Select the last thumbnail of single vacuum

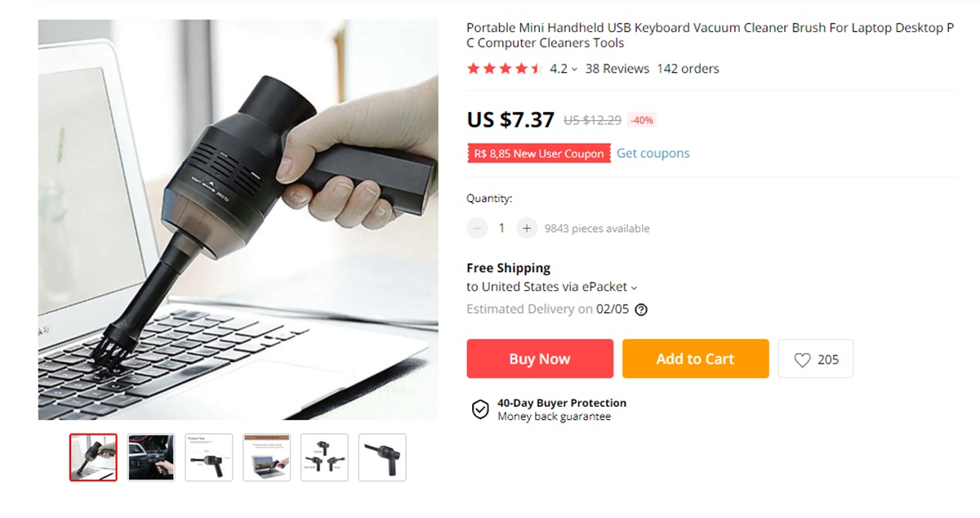tap(382, 458)
